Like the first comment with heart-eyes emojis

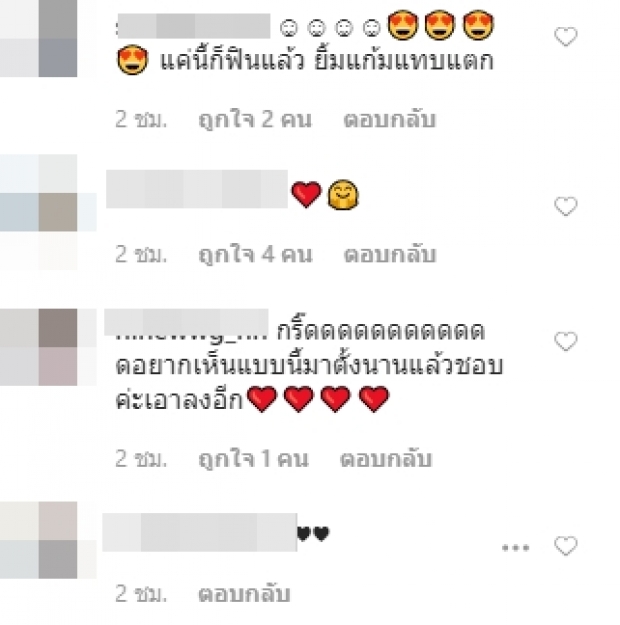566,37
